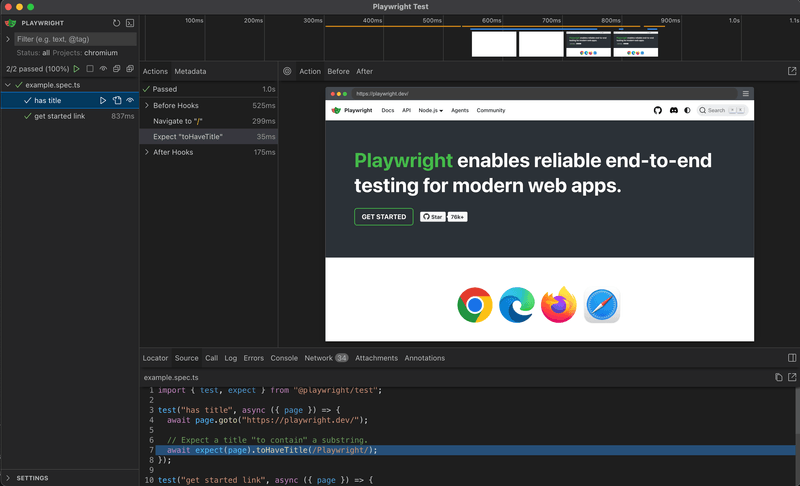800x486 pixels.
Task: Click the Chrome browser logo
Action: coord(474,305)
